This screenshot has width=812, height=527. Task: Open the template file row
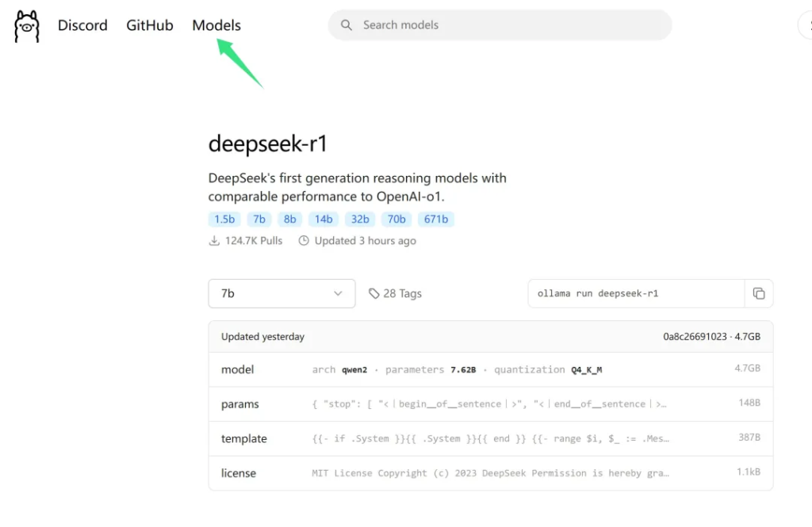pos(490,438)
